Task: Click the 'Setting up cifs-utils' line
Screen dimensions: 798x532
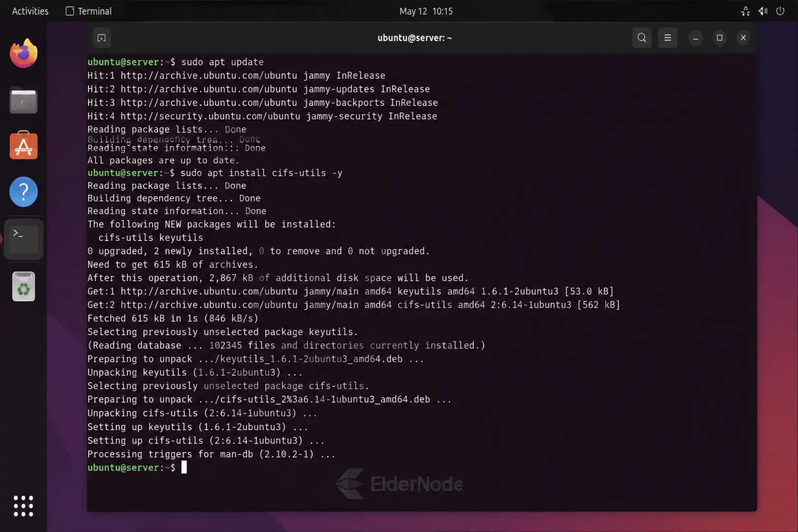Action: coord(206,440)
